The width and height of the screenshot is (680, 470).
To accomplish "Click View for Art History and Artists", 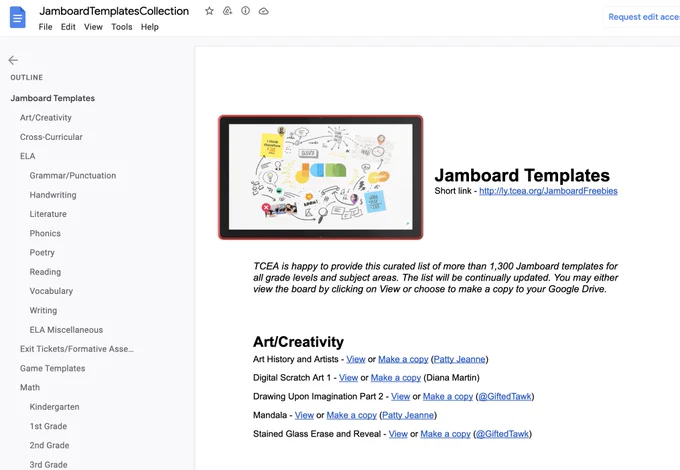I will (356, 359).
